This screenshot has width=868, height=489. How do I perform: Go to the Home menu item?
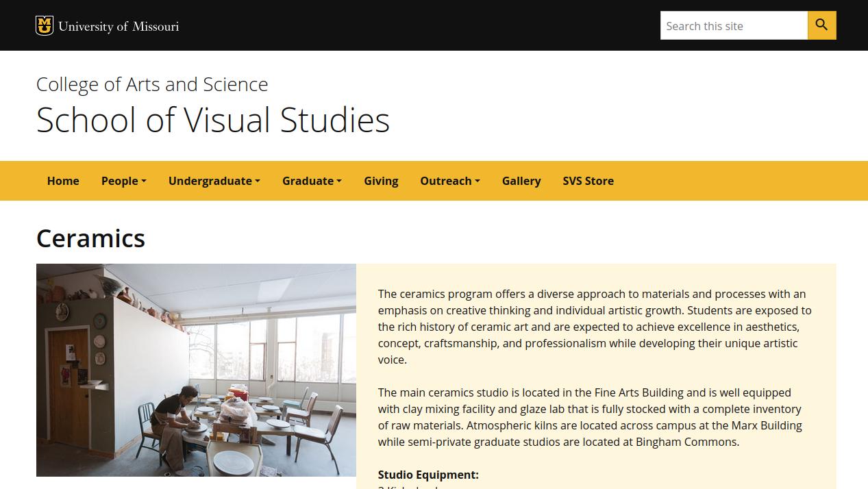pyautogui.click(x=63, y=181)
